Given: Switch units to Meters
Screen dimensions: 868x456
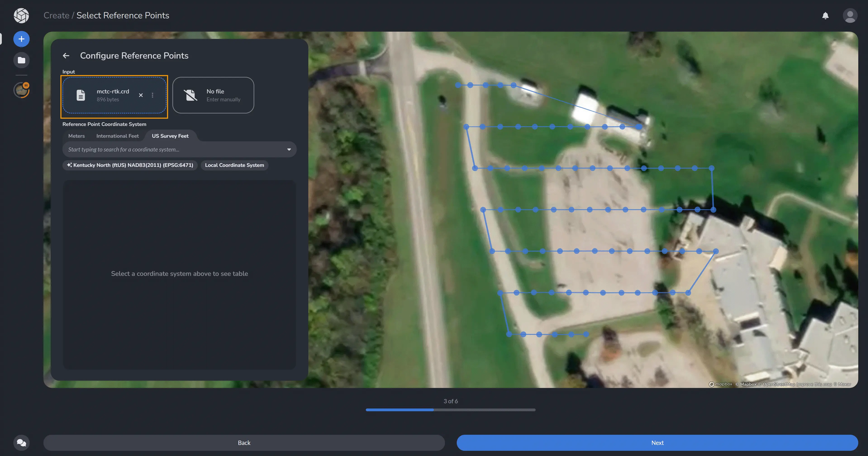Looking at the screenshot, I should (x=76, y=136).
